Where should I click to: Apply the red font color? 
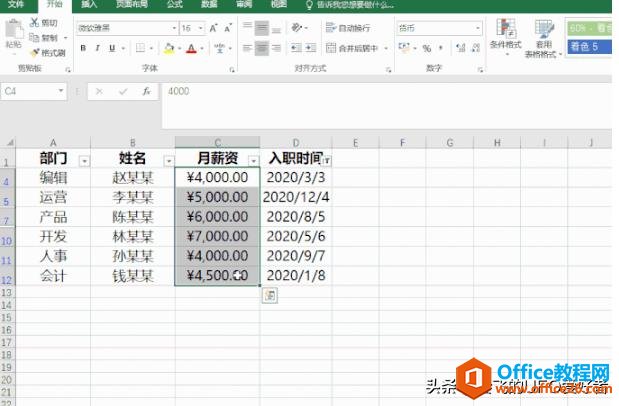click(x=191, y=49)
